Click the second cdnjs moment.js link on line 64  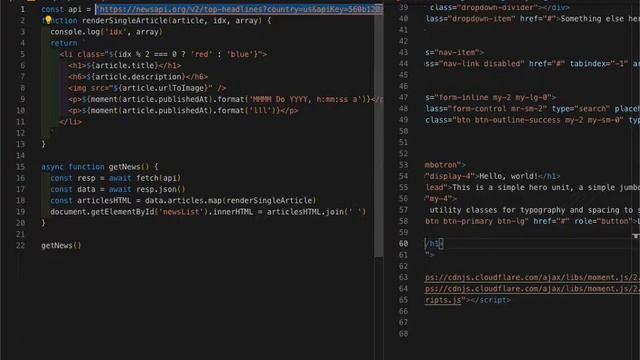pos(532,289)
